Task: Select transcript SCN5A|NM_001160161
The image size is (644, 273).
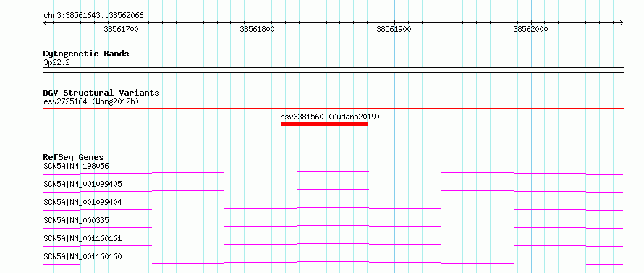Action: point(82,238)
